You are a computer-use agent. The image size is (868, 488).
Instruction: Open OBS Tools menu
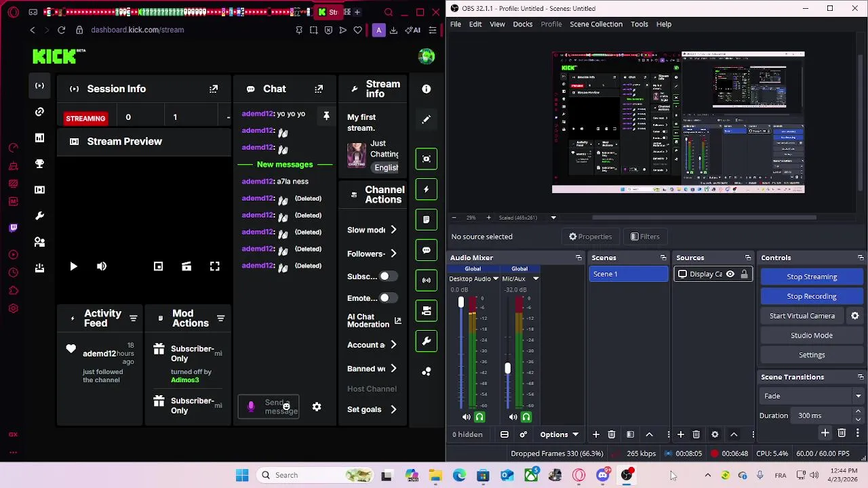click(639, 24)
